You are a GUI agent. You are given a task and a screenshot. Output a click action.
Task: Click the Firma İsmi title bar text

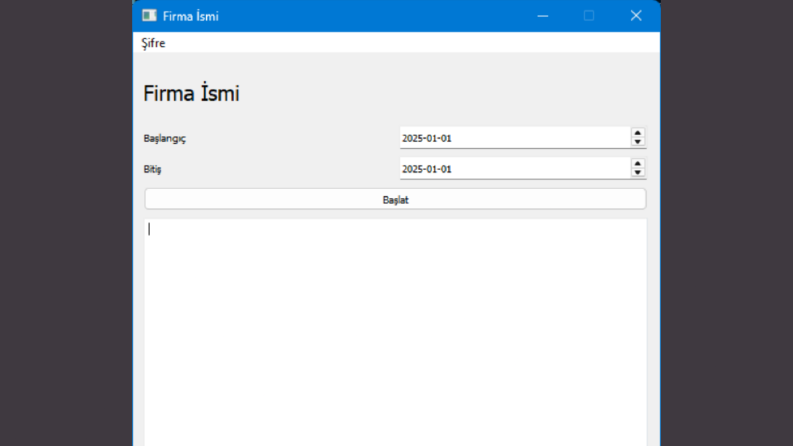tap(191, 16)
